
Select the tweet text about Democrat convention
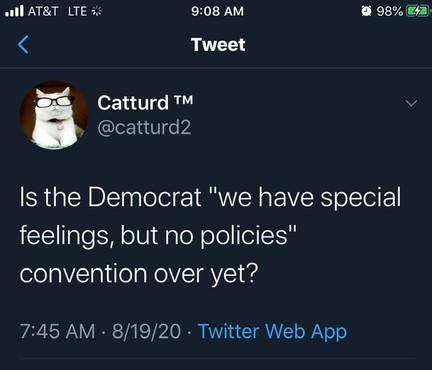[x=210, y=235]
